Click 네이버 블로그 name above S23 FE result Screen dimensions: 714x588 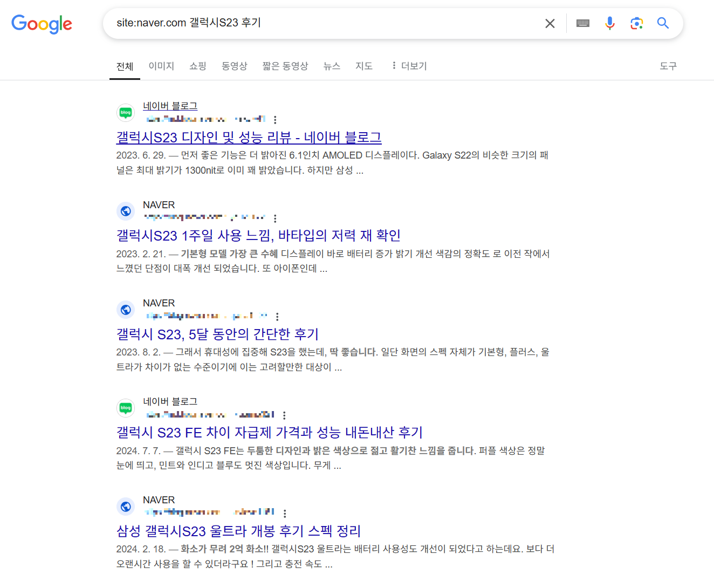tap(170, 401)
